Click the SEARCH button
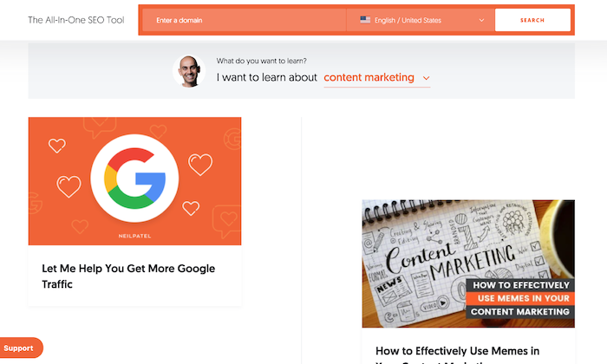The image size is (607, 364). coord(532,20)
